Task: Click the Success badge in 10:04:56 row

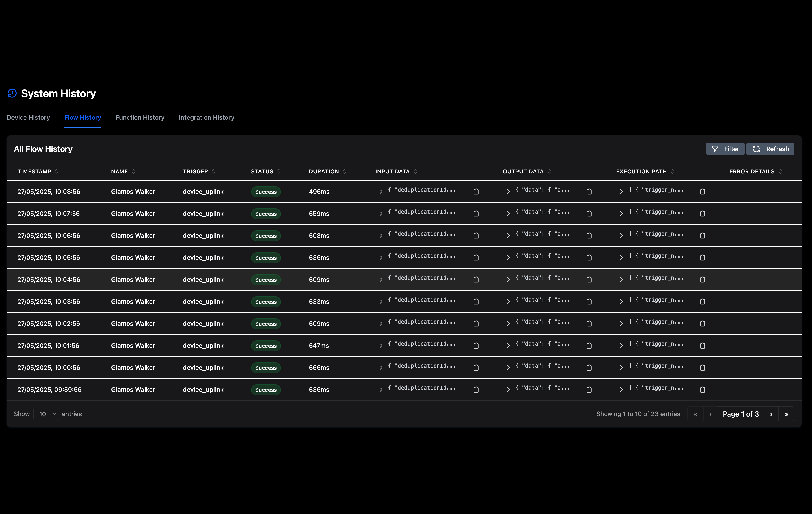Action: [266, 280]
